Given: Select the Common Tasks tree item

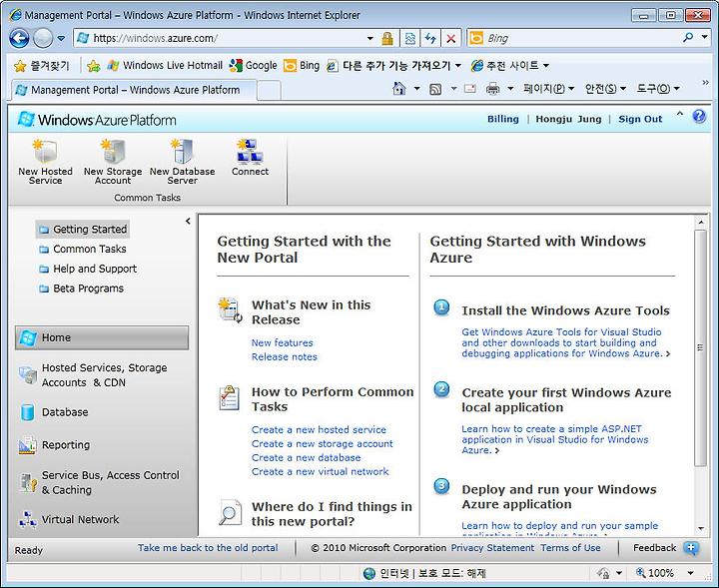Looking at the screenshot, I should [x=83, y=249].
